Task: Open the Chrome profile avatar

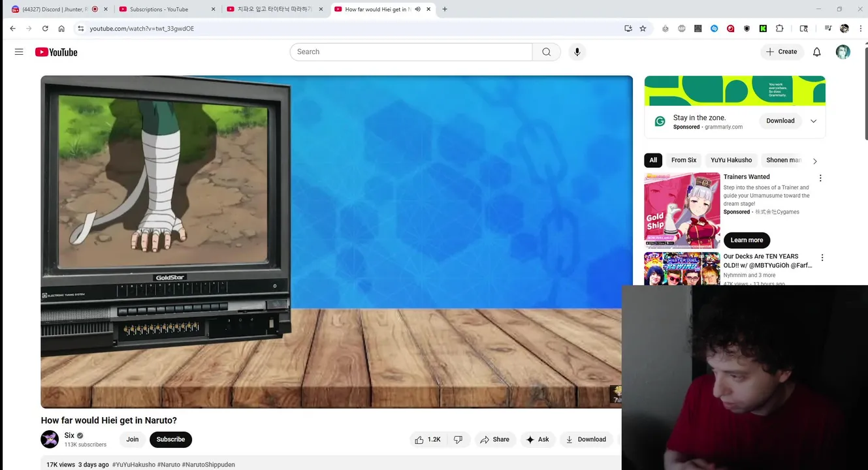Action: (844, 29)
